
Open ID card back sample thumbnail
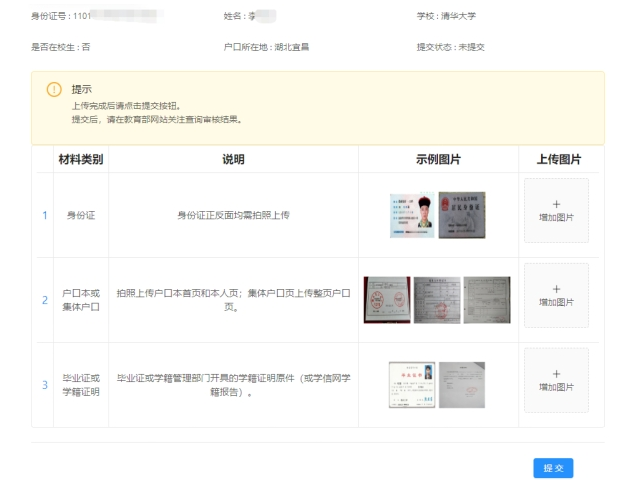tap(462, 215)
